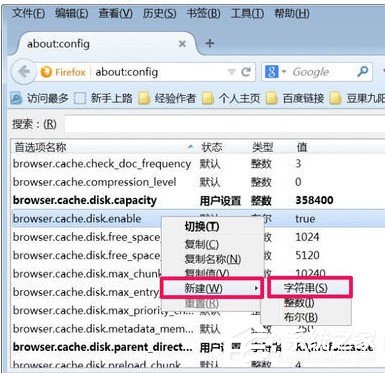Click the back navigation arrow
The image size is (385, 373).
[24, 72]
